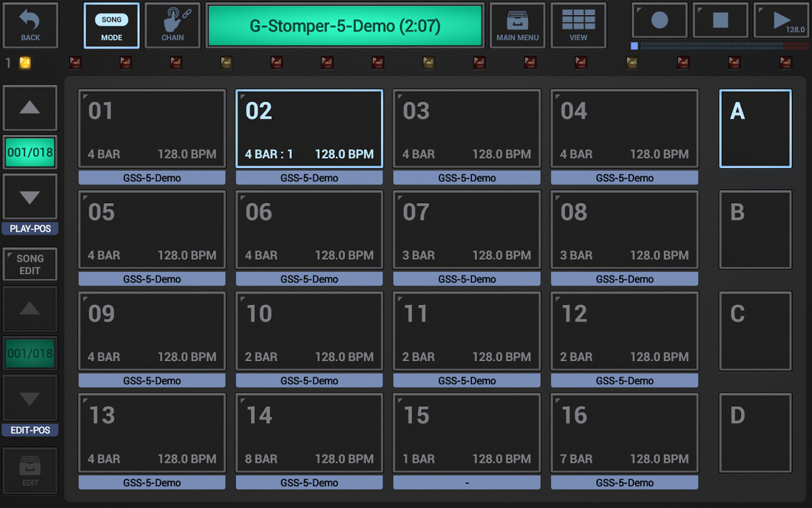Select pattern pad 14 with 8 bars
Screen dimensions: 812x508
tap(309, 433)
